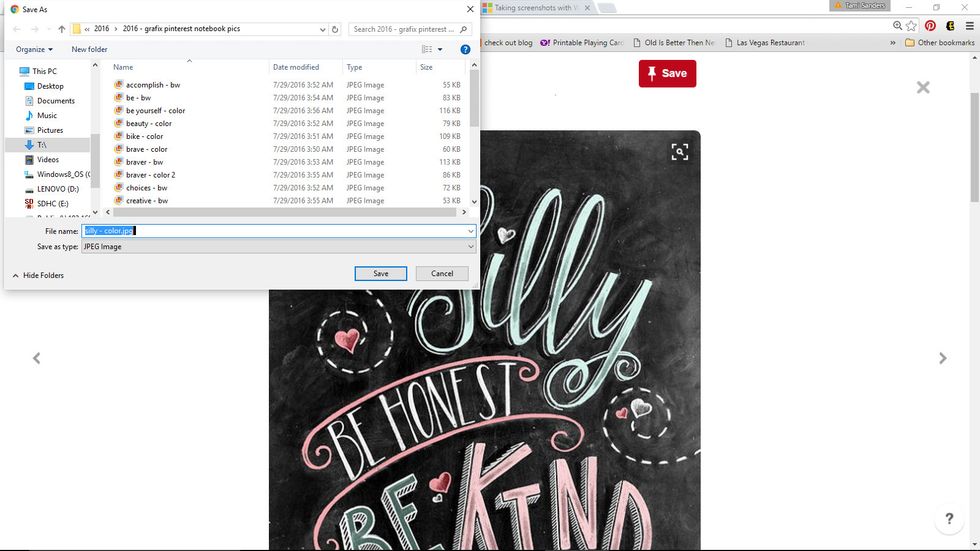Click red Pinterest Save button
The image size is (980, 551).
667,74
